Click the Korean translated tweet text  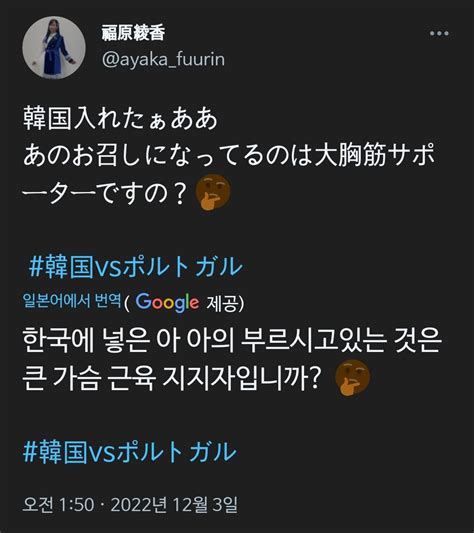point(232,359)
